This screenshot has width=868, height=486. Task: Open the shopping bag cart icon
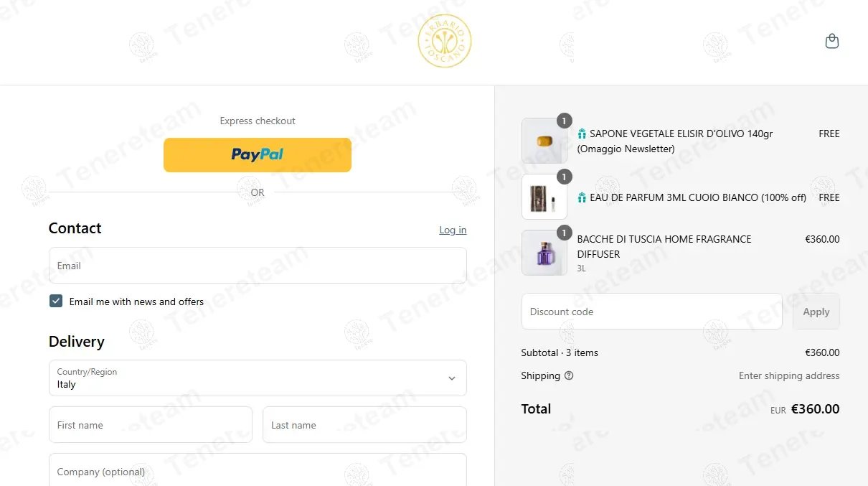pos(832,41)
